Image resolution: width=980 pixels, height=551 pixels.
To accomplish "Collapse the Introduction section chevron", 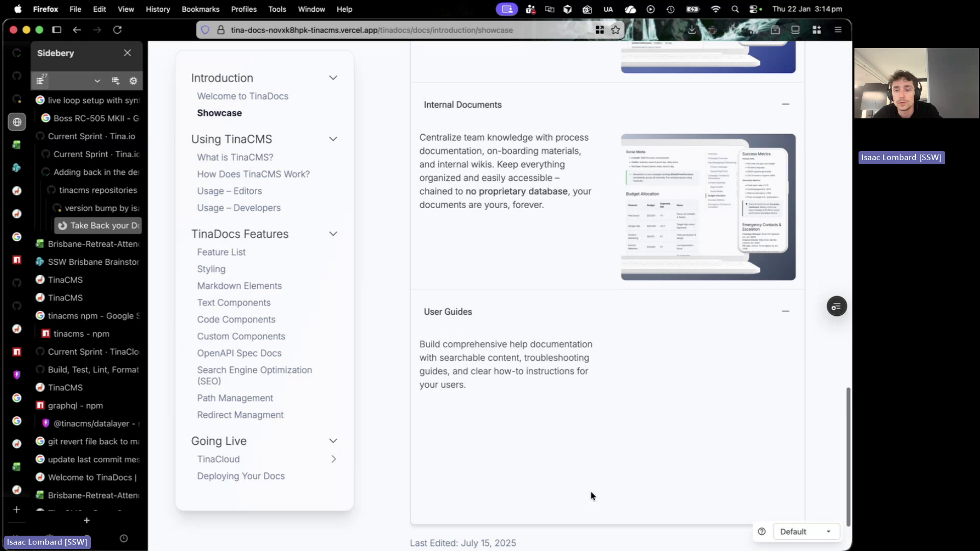I will (x=333, y=78).
